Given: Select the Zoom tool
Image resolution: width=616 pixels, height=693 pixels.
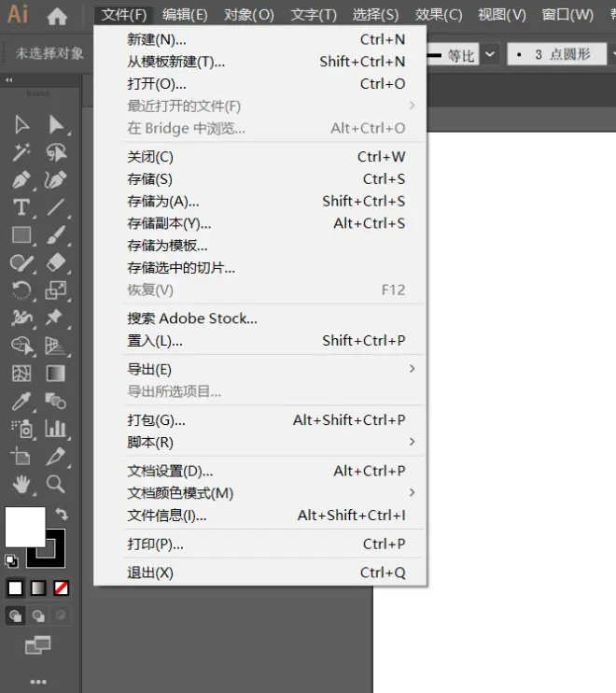Looking at the screenshot, I should click(x=56, y=484).
